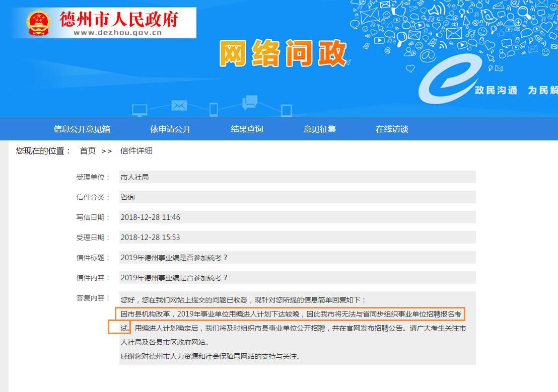Open 结果查询 in the navigation menu

[x=246, y=129]
